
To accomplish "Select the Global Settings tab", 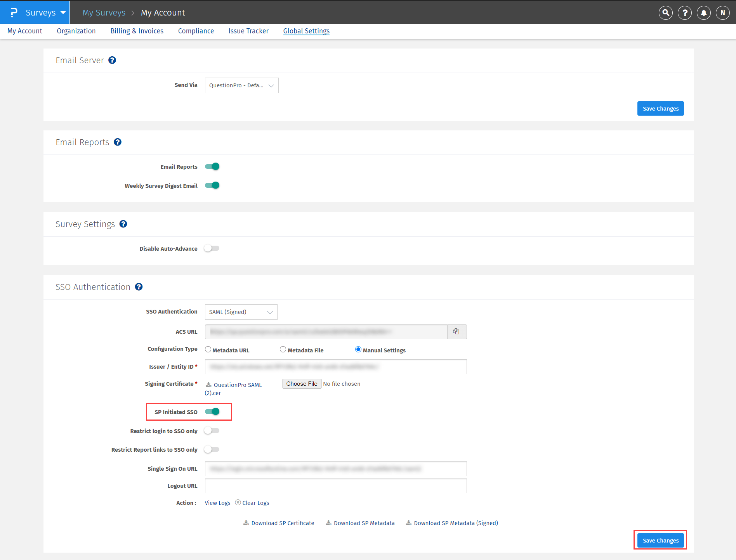I will click(x=306, y=31).
